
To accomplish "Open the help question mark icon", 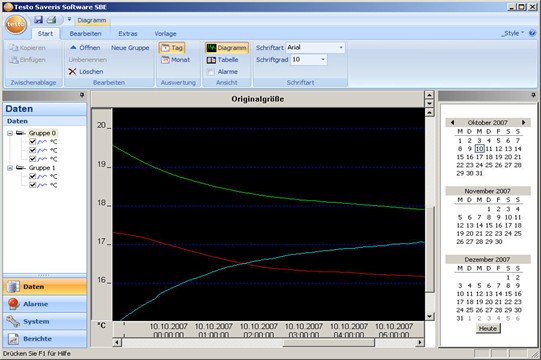I will coord(532,33).
